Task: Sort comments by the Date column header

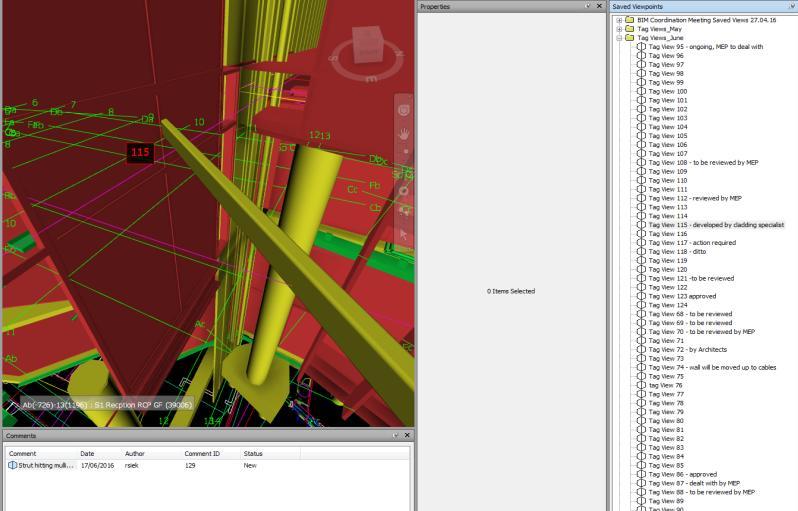Action: [99, 453]
